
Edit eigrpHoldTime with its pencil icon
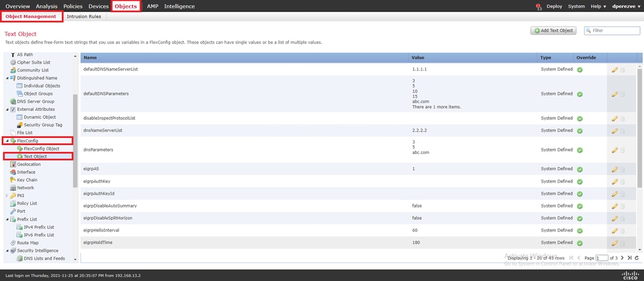pos(614,243)
